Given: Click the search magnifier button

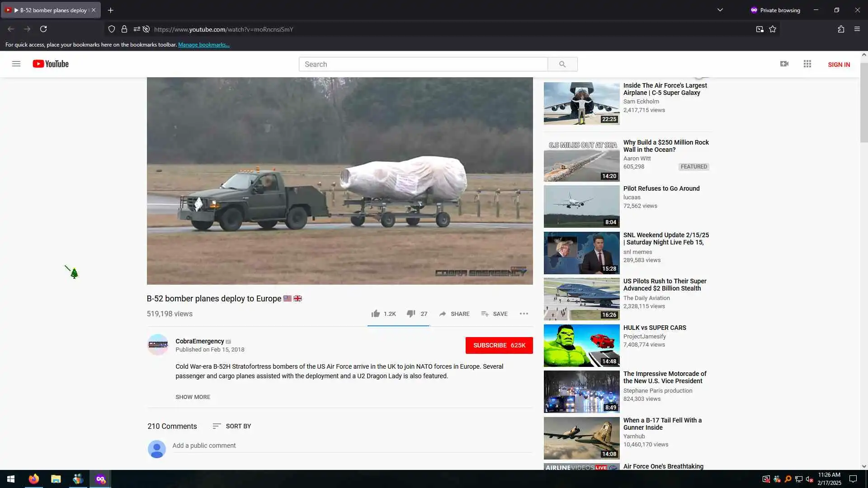Looking at the screenshot, I should click(562, 64).
